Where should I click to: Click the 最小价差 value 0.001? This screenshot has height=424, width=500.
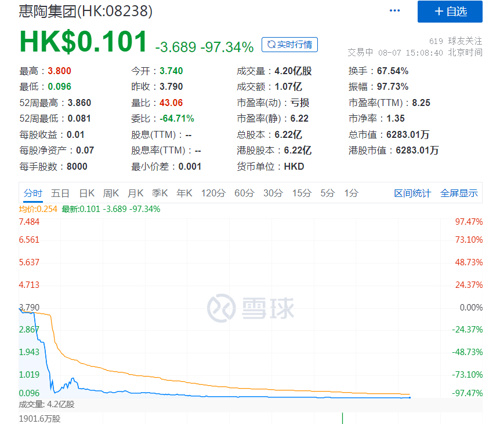190,166
